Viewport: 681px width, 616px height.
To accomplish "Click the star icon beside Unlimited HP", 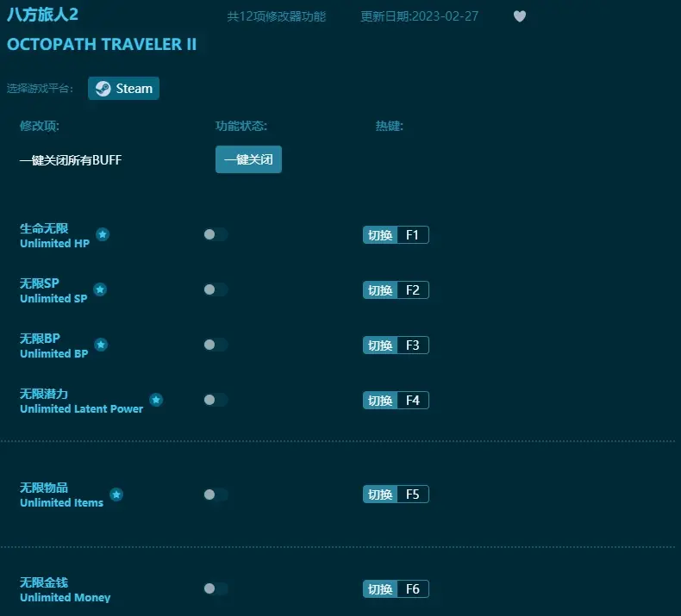I will coord(103,234).
